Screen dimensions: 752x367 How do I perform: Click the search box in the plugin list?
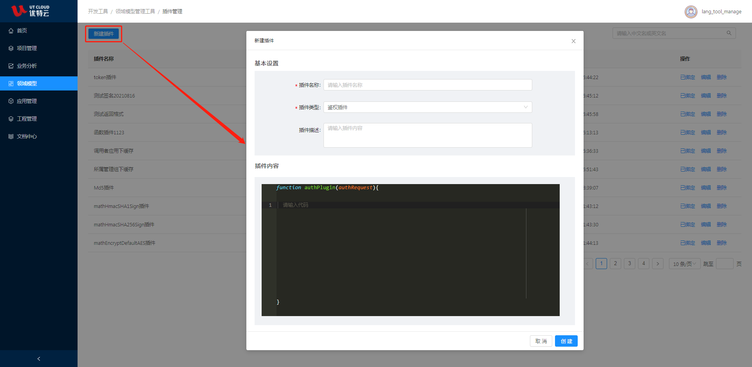point(674,34)
